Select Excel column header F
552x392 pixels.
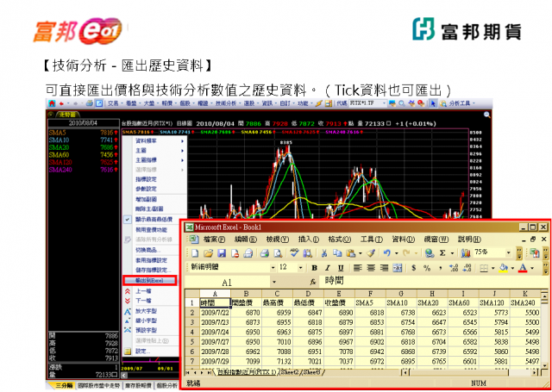(370, 294)
